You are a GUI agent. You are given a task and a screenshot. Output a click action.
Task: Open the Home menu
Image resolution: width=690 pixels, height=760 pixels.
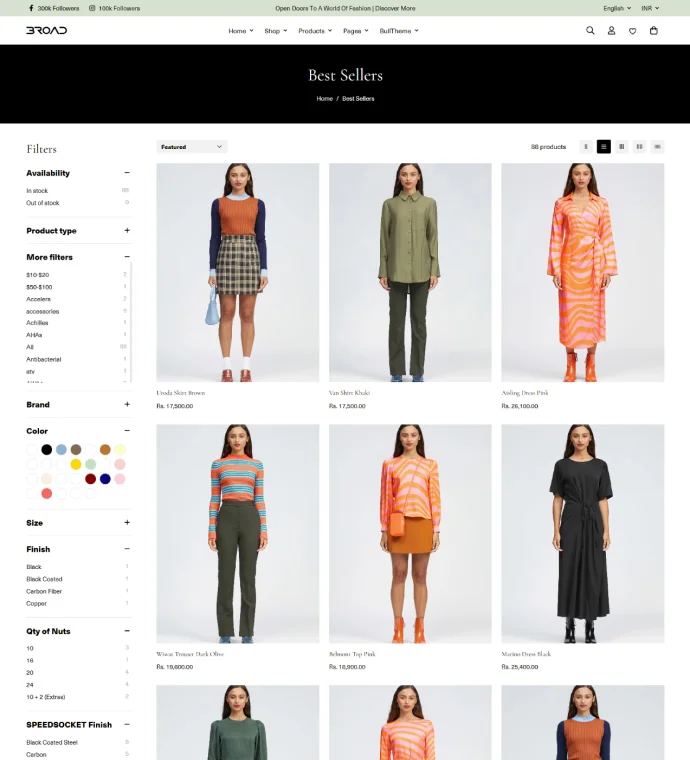241,31
